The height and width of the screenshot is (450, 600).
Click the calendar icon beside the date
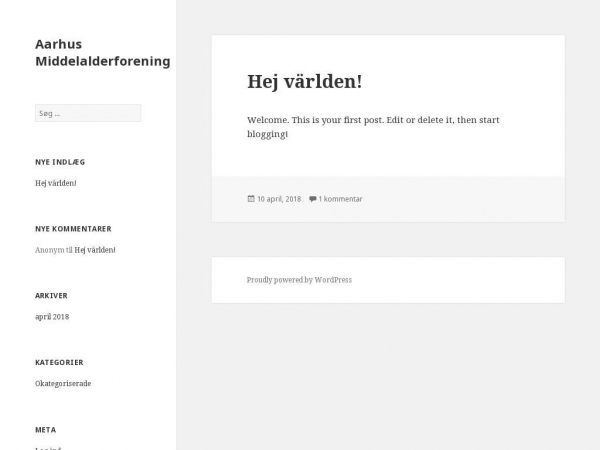(x=251, y=199)
